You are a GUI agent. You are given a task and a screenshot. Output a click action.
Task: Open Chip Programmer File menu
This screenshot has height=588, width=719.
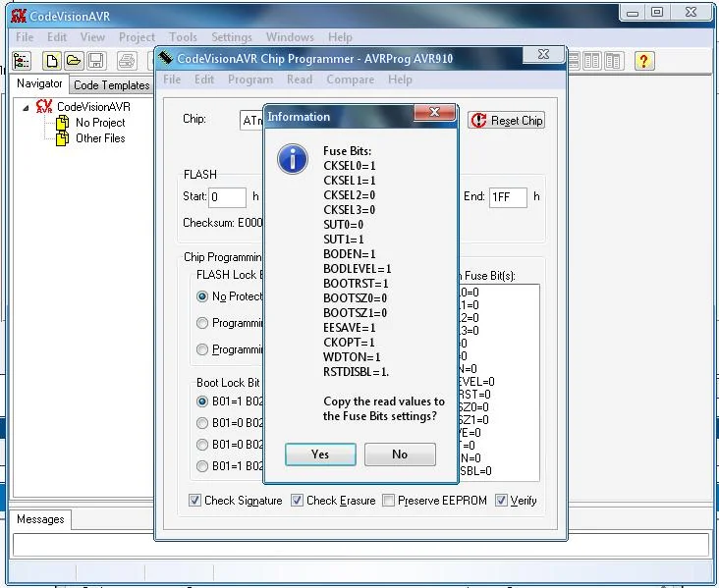pyautogui.click(x=172, y=80)
